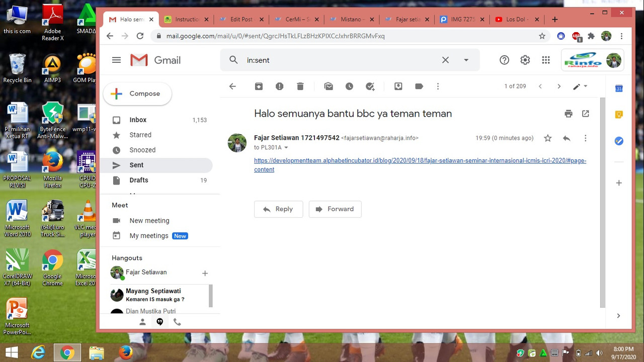The image size is (644, 362).
Task: Switch to the Edit Post tab
Action: (241, 20)
